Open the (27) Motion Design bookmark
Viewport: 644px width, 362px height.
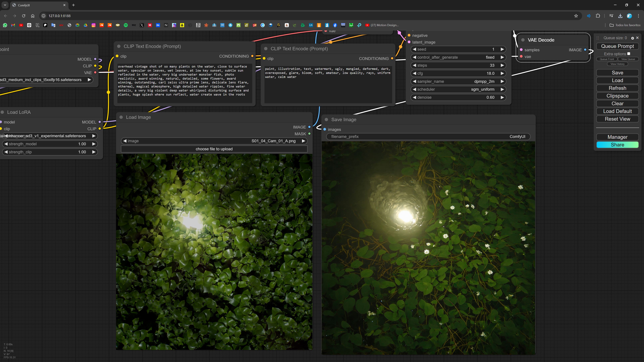pos(382,25)
